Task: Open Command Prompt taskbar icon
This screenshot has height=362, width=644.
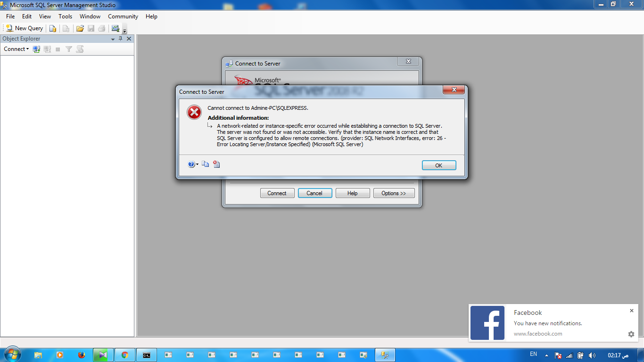Action: pyautogui.click(x=147, y=355)
